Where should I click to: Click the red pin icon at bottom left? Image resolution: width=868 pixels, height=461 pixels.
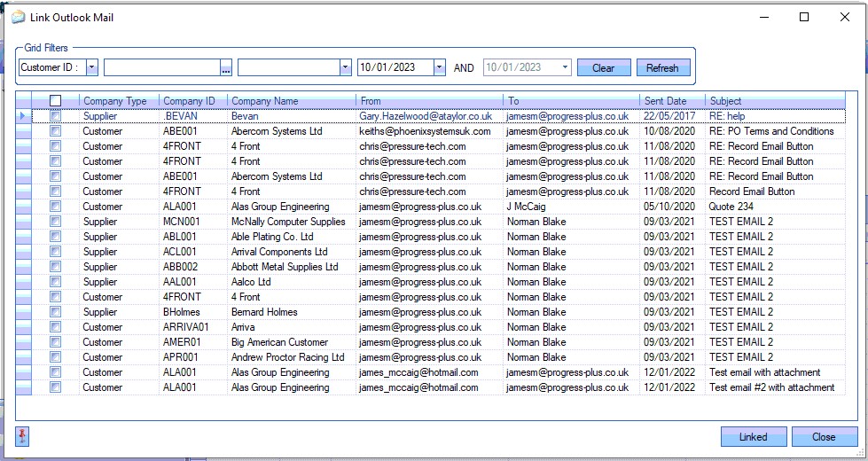click(x=23, y=436)
